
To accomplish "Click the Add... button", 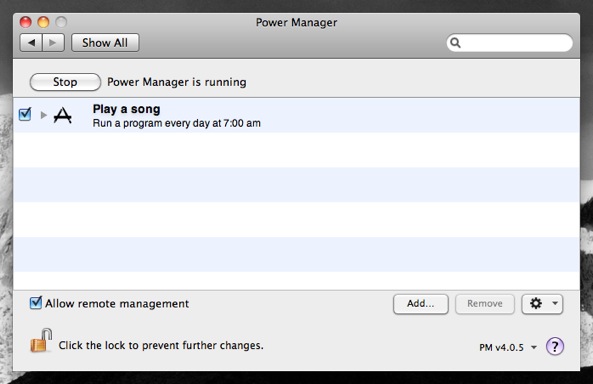I will 421,304.
